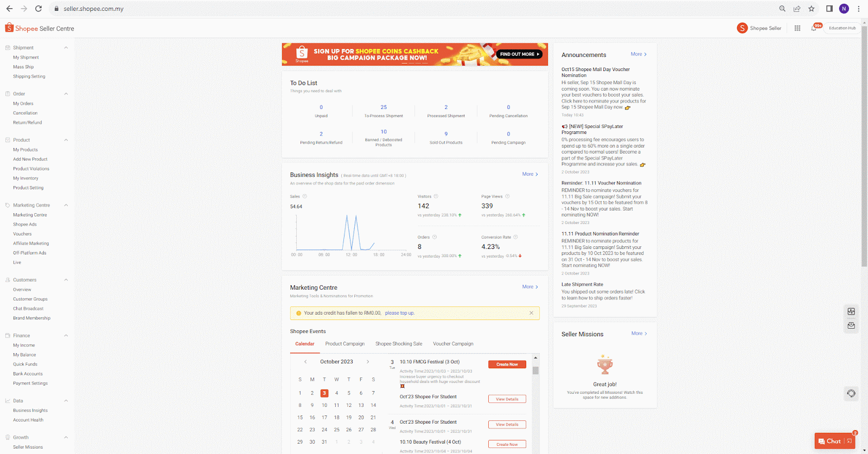Open the 25 To-Process Shipment count
The height and width of the screenshot is (454, 868).
[x=384, y=107]
